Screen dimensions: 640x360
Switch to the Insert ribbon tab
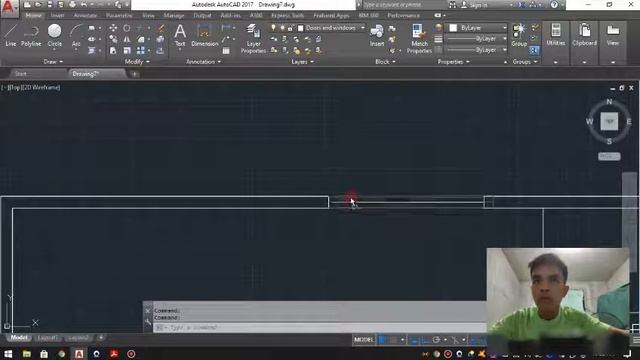[57, 15]
